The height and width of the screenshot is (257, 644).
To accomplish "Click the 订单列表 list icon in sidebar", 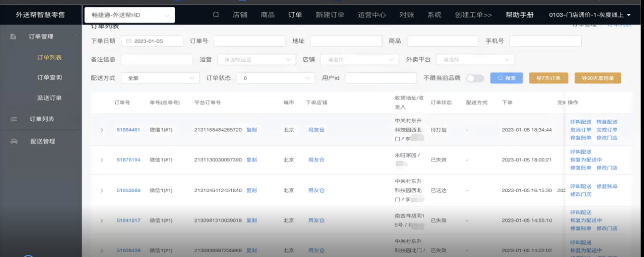I will coord(14,119).
